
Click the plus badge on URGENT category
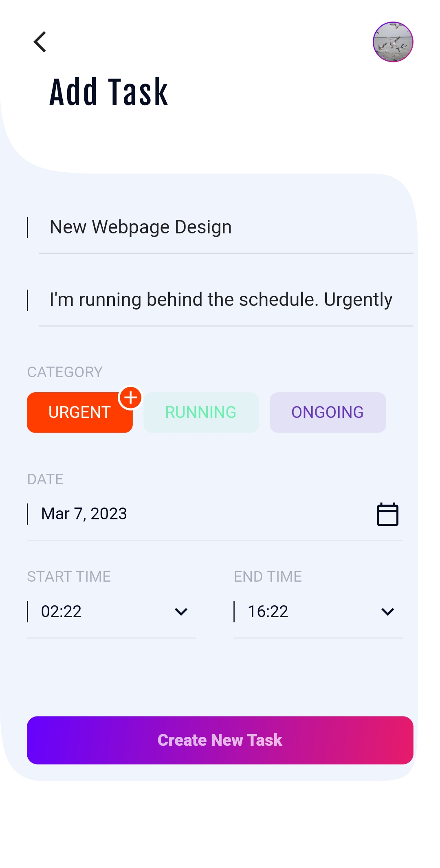(131, 398)
